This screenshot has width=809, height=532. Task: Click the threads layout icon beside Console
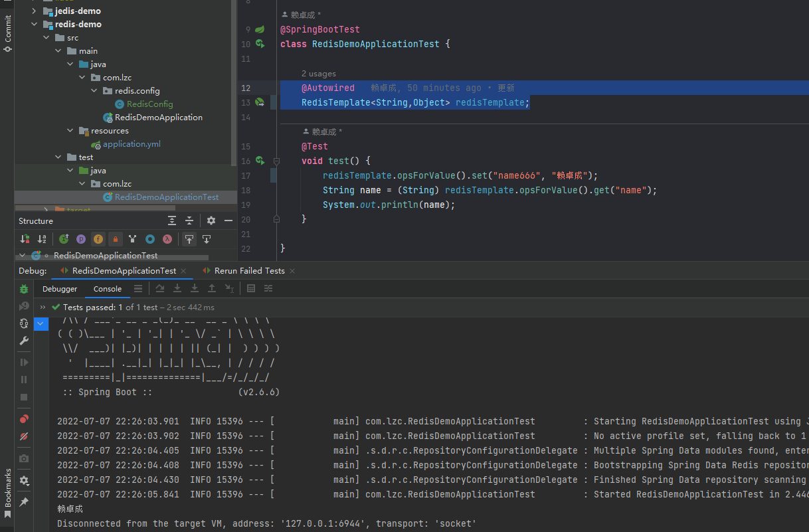138,289
